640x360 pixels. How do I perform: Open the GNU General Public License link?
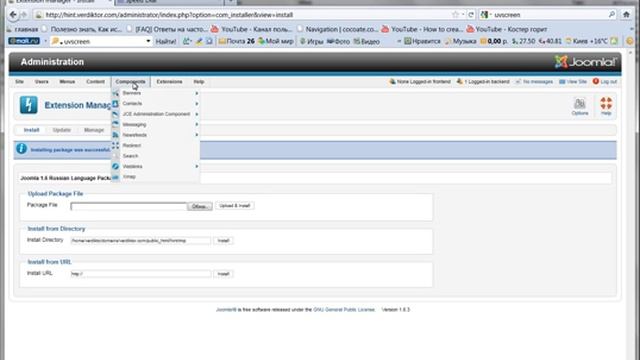coord(344,310)
